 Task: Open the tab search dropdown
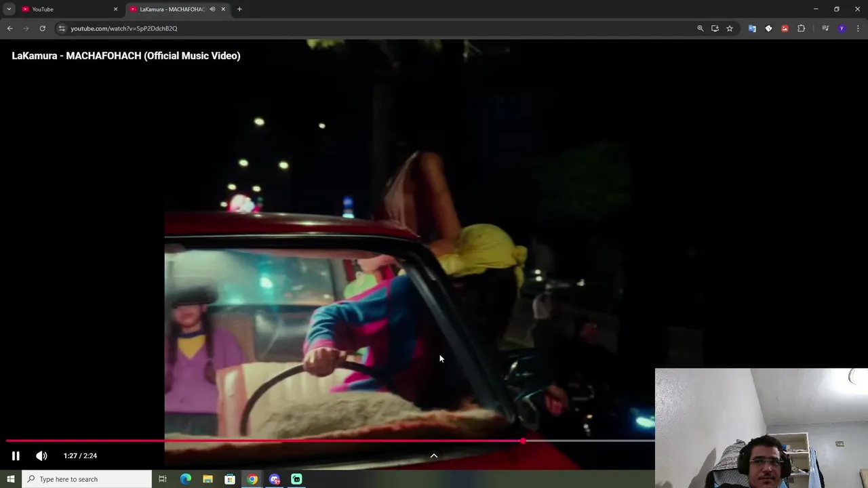(9, 9)
